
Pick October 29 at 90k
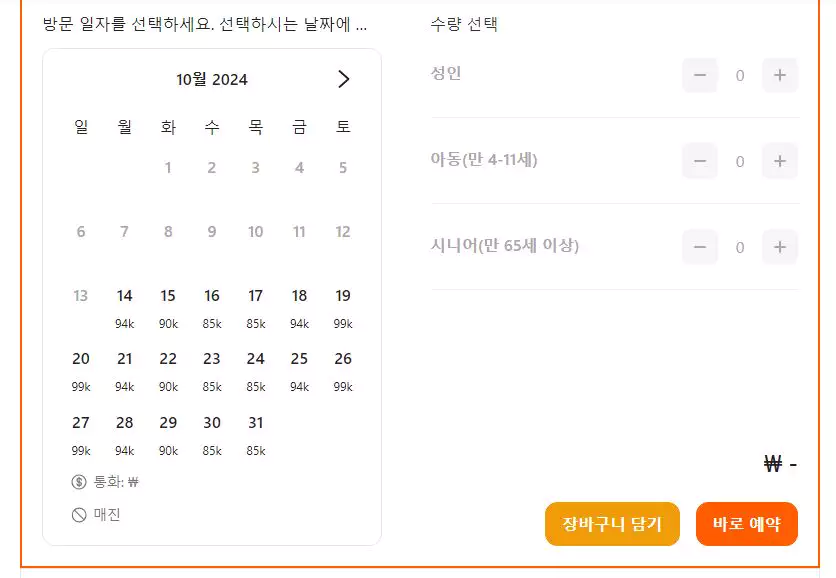pyautogui.click(x=168, y=435)
